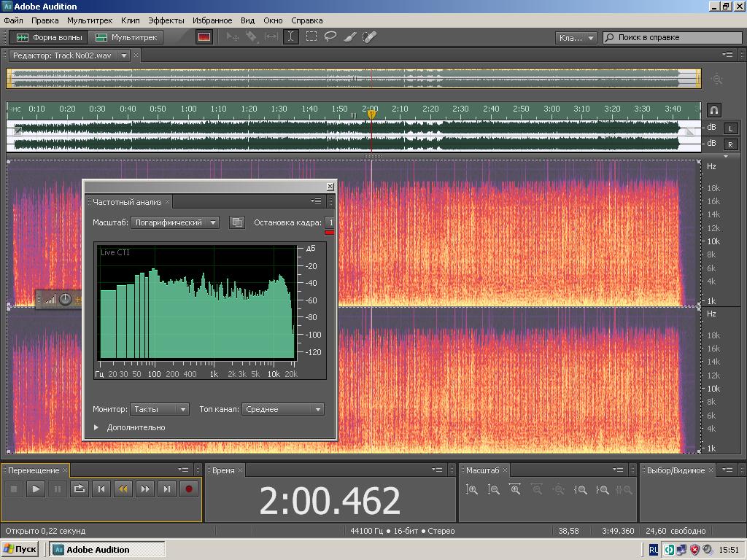This screenshot has width=747, height=560.
Task: Toggle the spectral frequency display button
Action: [204, 37]
